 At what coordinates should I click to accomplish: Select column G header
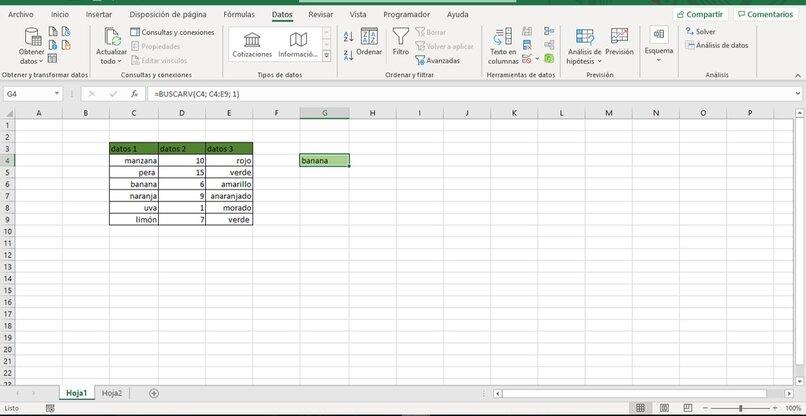point(324,113)
